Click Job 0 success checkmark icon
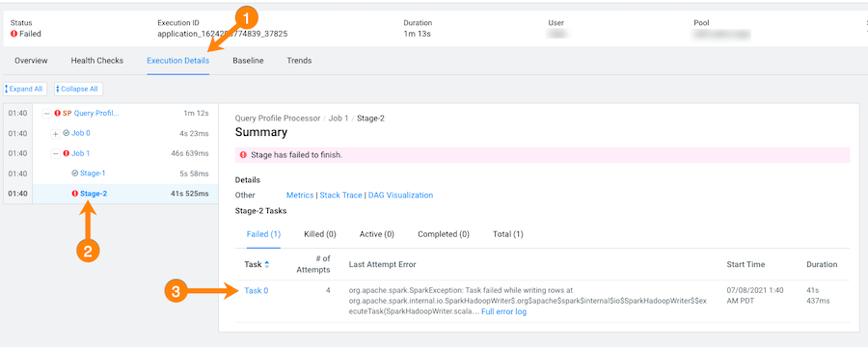 [x=66, y=133]
